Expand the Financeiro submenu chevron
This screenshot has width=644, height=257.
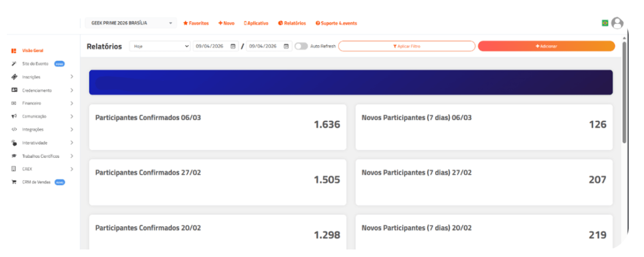click(x=72, y=103)
